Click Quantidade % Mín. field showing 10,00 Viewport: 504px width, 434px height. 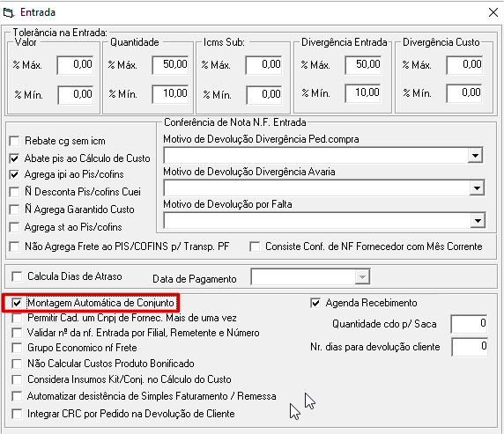[x=170, y=94]
